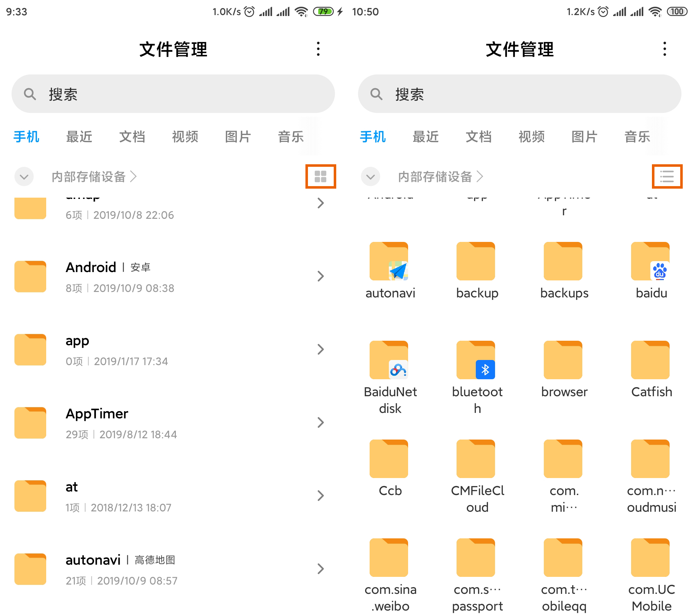Open the autonavi folder in grid view

pyautogui.click(x=389, y=261)
